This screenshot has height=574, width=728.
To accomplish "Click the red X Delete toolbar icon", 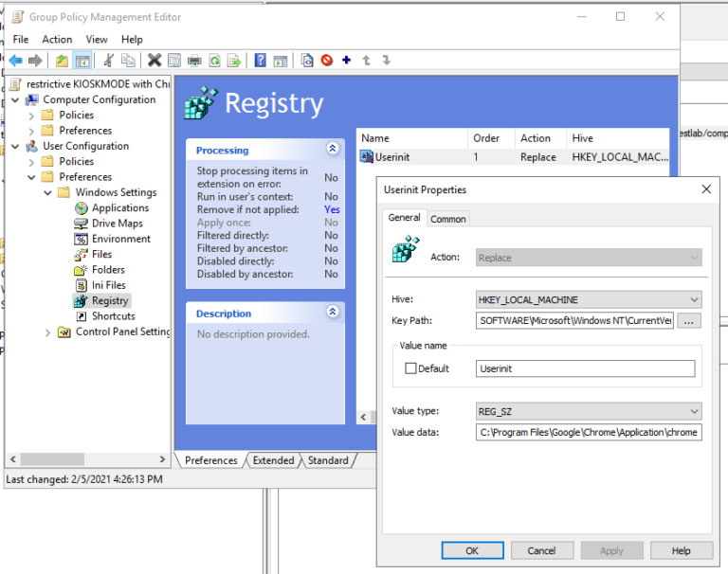I will point(154,61).
